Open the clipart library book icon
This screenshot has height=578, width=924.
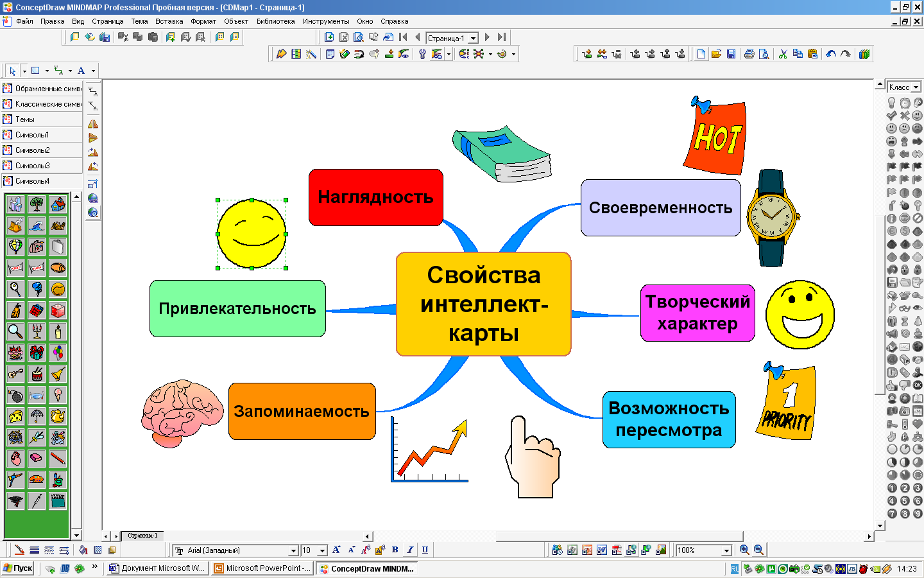click(x=864, y=54)
